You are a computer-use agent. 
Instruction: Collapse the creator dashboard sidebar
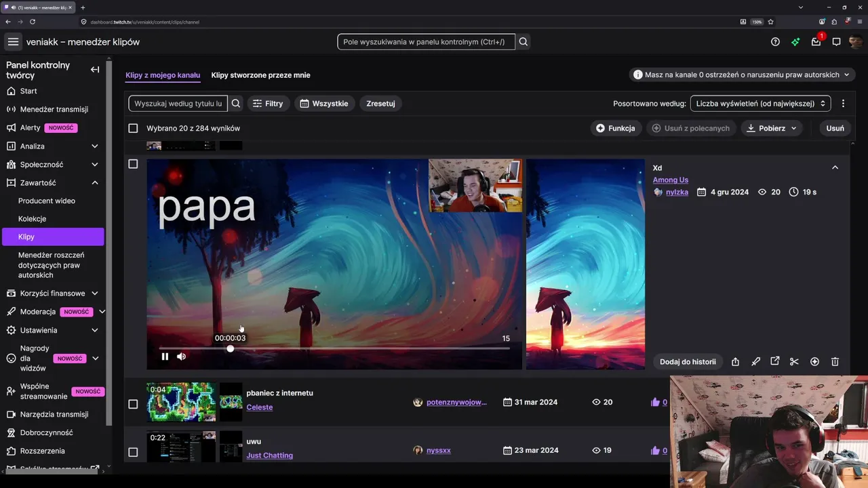pos(95,69)
